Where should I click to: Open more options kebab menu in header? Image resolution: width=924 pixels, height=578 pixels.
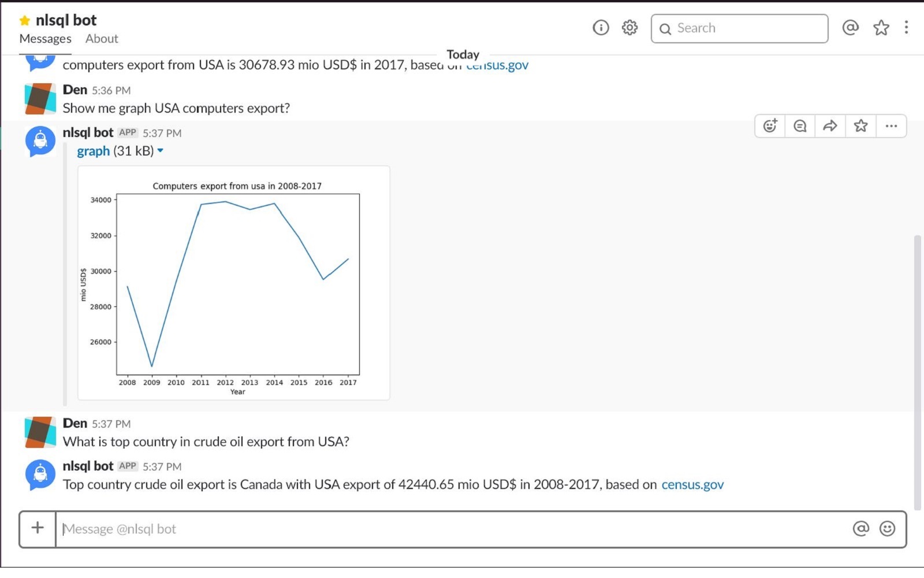[906, 28]
